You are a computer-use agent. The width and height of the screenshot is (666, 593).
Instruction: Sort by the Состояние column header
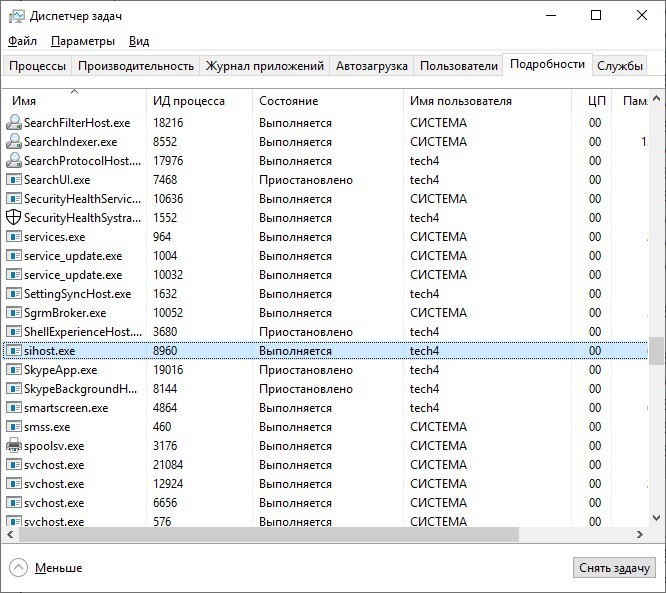pos(327,101)
